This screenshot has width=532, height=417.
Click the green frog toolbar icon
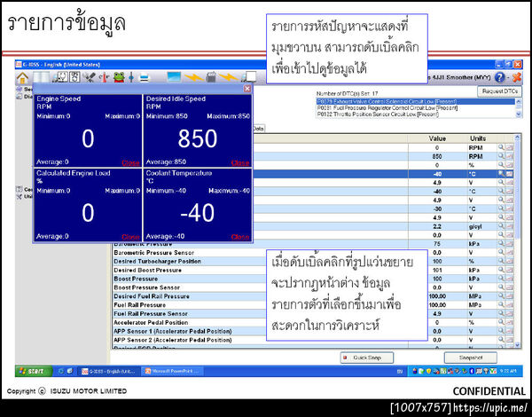tap(119, 77)
